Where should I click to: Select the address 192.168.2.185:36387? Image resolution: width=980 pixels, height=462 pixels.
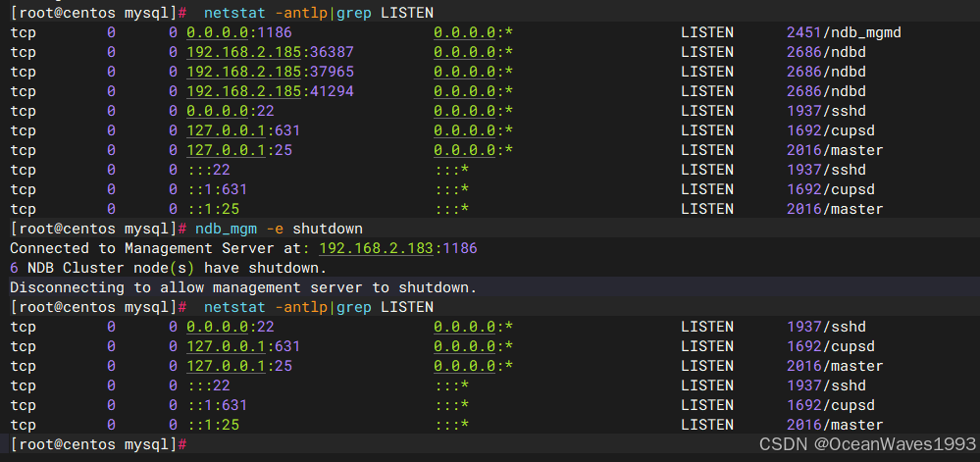coord(270,52)
